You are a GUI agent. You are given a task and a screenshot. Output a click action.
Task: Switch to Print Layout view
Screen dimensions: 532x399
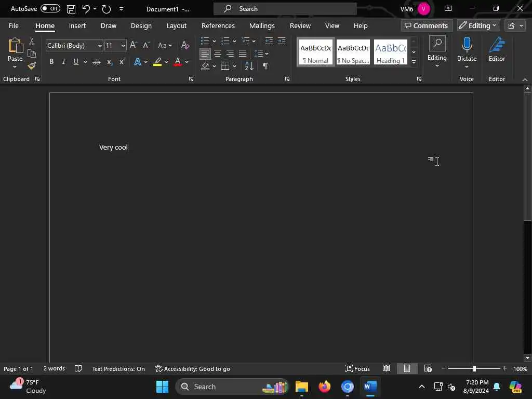tap(407, 368)
